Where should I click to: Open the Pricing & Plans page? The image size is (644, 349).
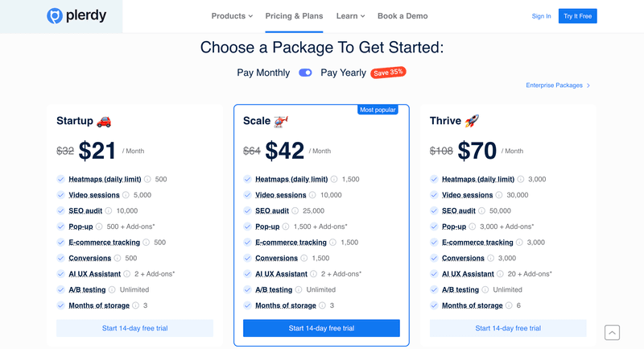point(294,16)
